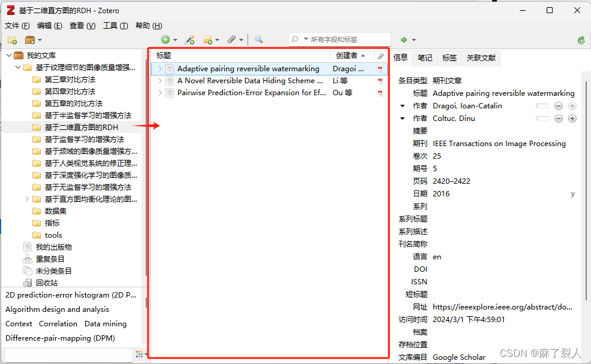Image resolution: width=591 pixels, height=364 pixels.
Task: Select the 第四章对比方法 collection
Action: point(70,92)
